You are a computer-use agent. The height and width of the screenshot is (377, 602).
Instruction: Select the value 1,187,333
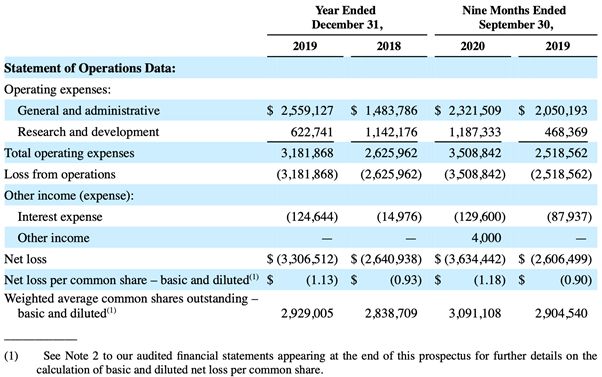(x=475, y=132)
